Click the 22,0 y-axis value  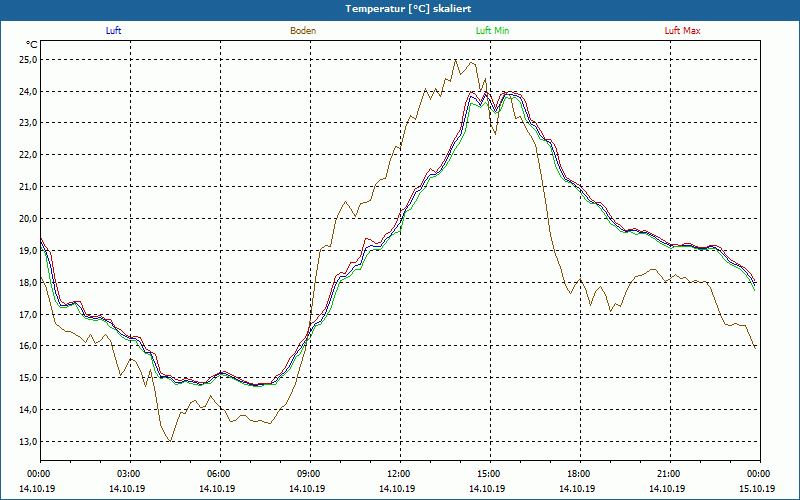tap(29, 155)
